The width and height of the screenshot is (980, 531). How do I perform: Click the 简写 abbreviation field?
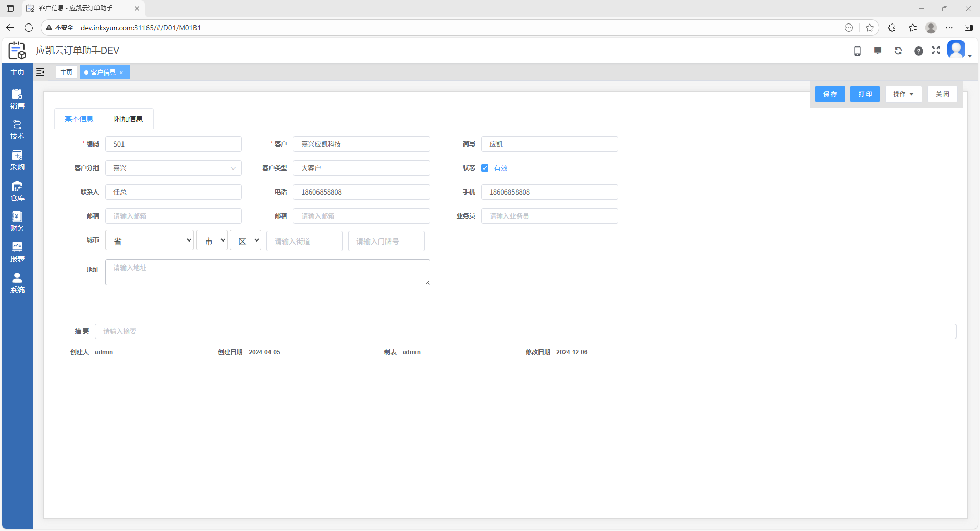point(550,144)
